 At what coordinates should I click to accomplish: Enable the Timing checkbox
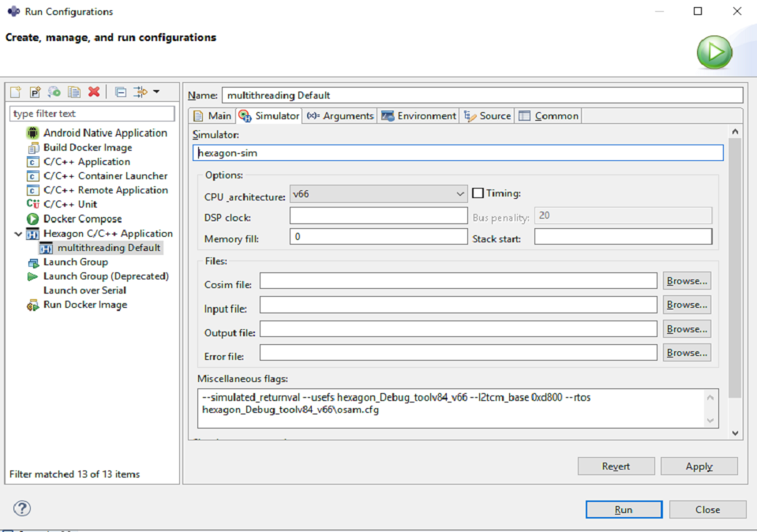click(478, 193)
